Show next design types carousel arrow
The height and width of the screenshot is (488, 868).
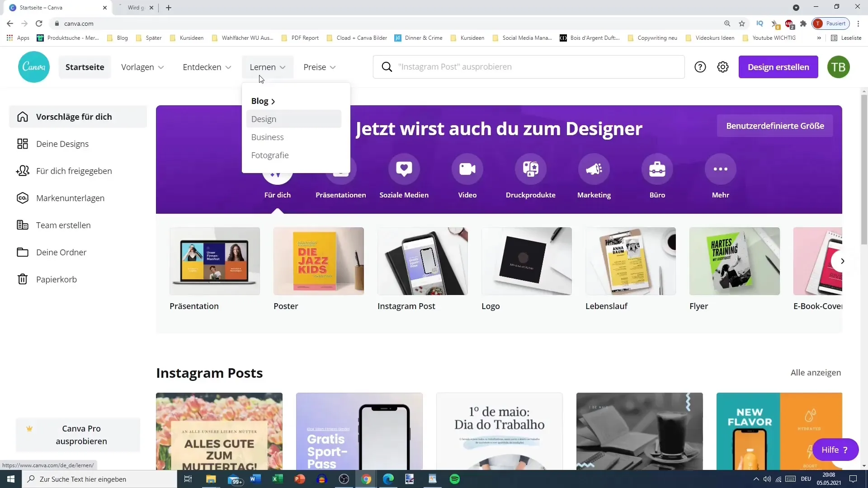[x=842, y=261]
